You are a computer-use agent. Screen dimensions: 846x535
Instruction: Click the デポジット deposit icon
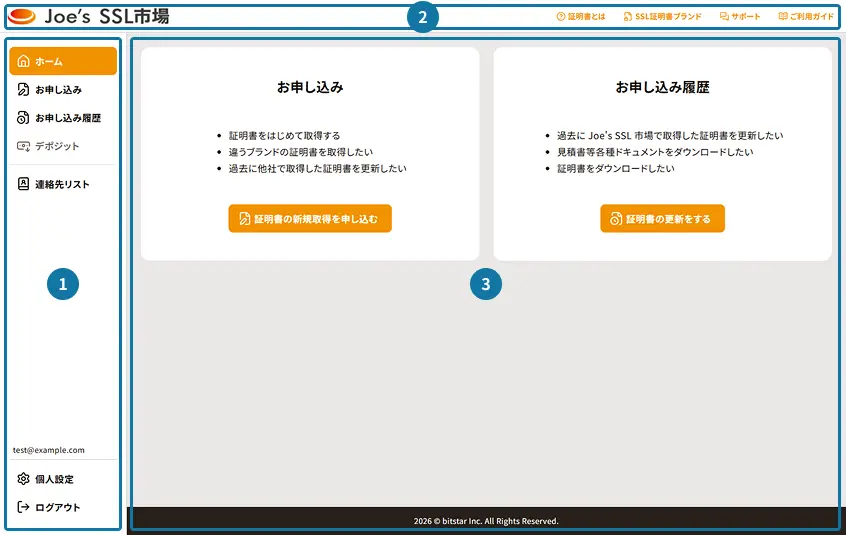pos(23,146)
